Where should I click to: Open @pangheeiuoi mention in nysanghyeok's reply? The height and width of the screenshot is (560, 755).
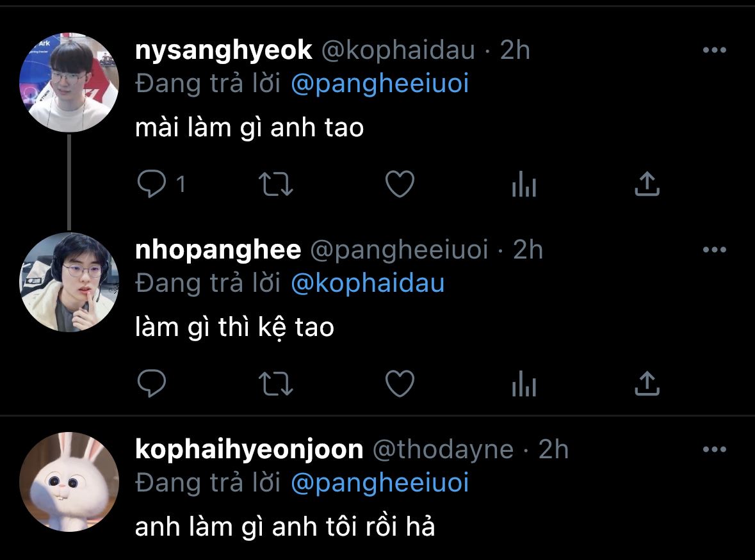(380, 84)
